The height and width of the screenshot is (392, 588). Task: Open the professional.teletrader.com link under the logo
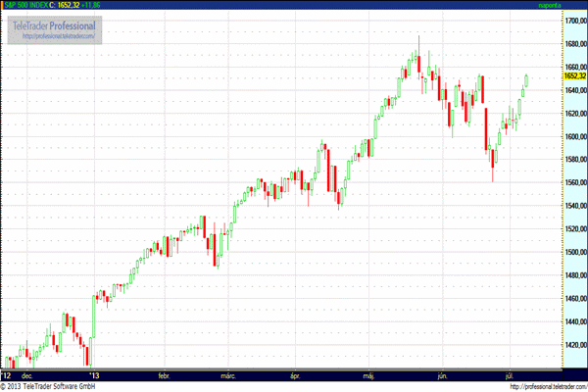pyautogui.click(x=59, y=36)
